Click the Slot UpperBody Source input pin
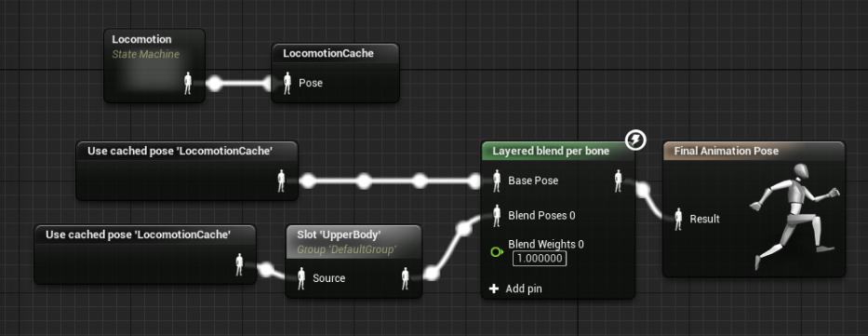The width and height of the screenshot is (868, 336). [301, 278]
